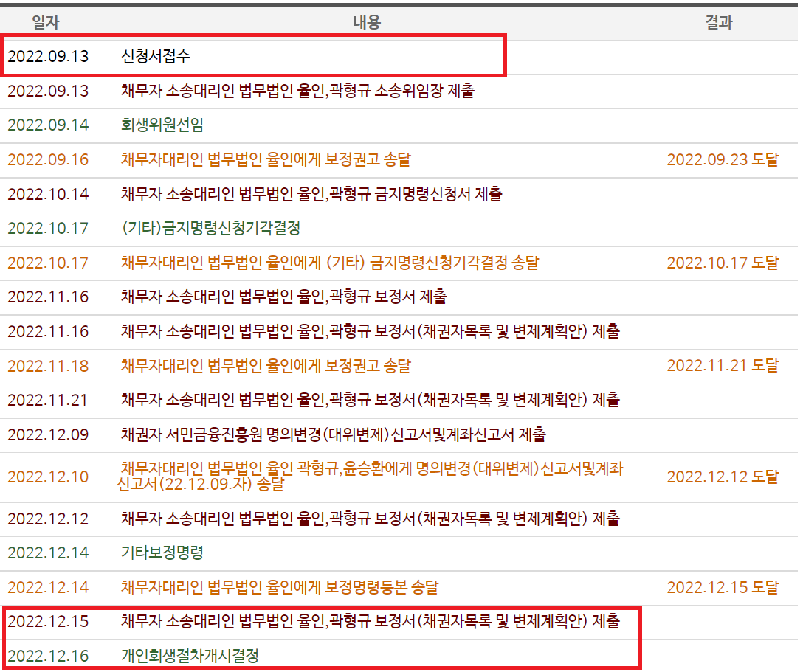
Task: Click date 2022.12.15 in 일자 column
Action: click(x=48, y=621)
